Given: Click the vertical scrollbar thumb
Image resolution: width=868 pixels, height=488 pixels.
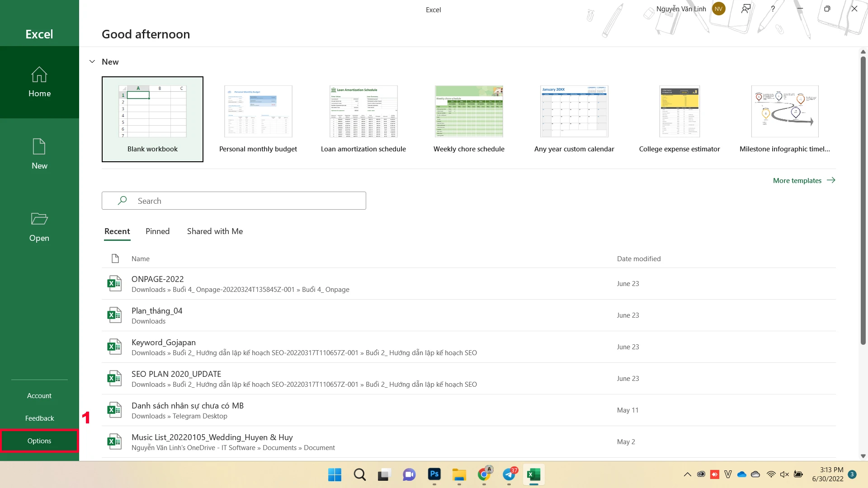Looking at the screenshot, I should coord(863,200).
